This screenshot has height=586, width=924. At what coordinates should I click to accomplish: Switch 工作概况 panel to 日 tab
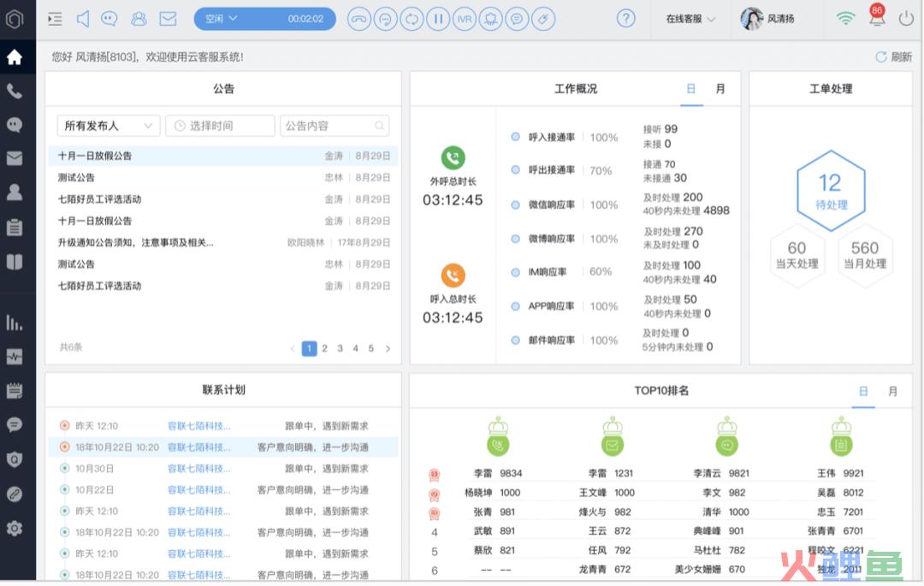pyautogui.click(x=690, y=89)
